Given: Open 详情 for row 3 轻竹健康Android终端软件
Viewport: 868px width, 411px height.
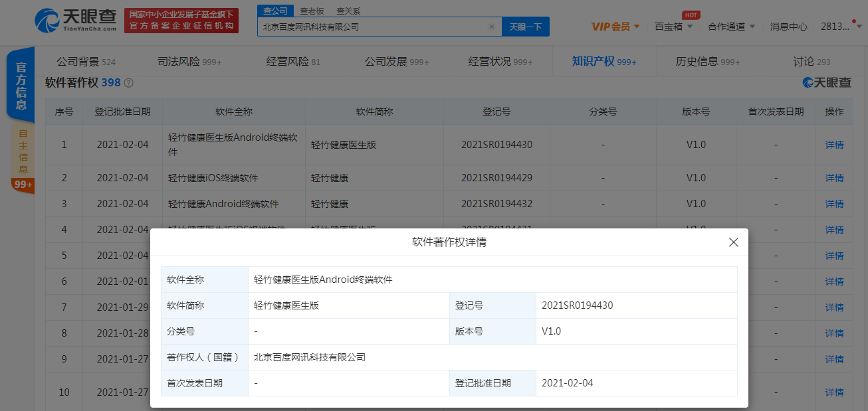Looking at the screenshot, I should (834, 204).
